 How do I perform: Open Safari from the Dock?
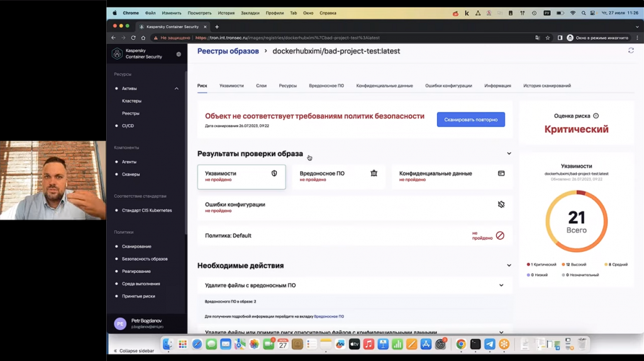(x=197, y=344)
